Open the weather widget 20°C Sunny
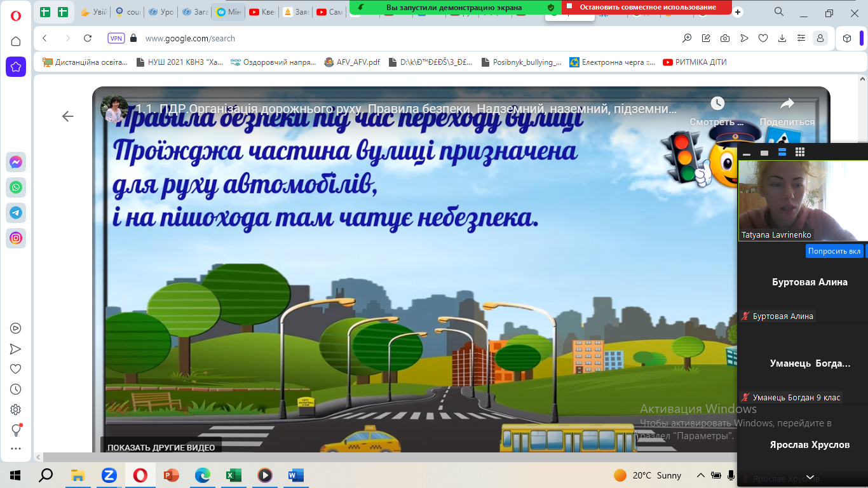 [x=648, y=475]
